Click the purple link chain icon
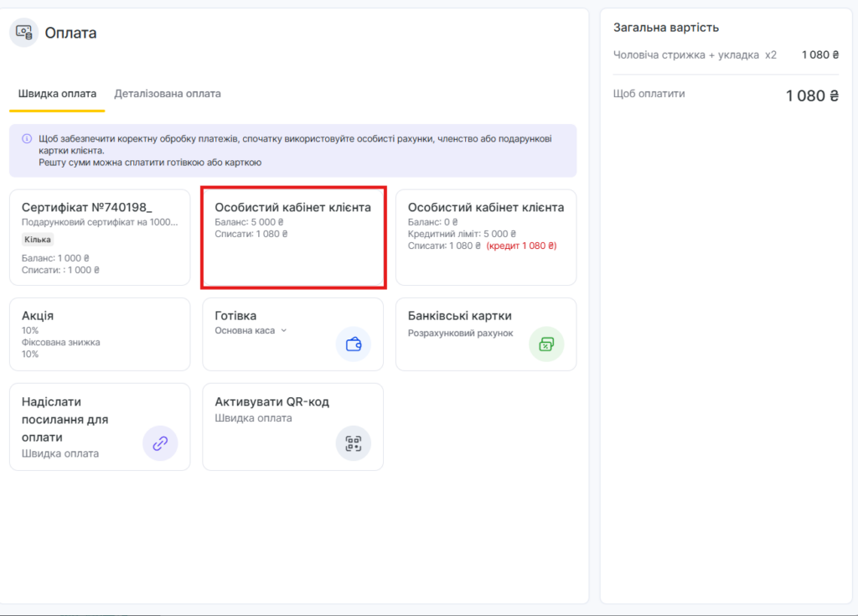Screen dimensions: 858x616 pyautogui.click(x=160, y=443)
